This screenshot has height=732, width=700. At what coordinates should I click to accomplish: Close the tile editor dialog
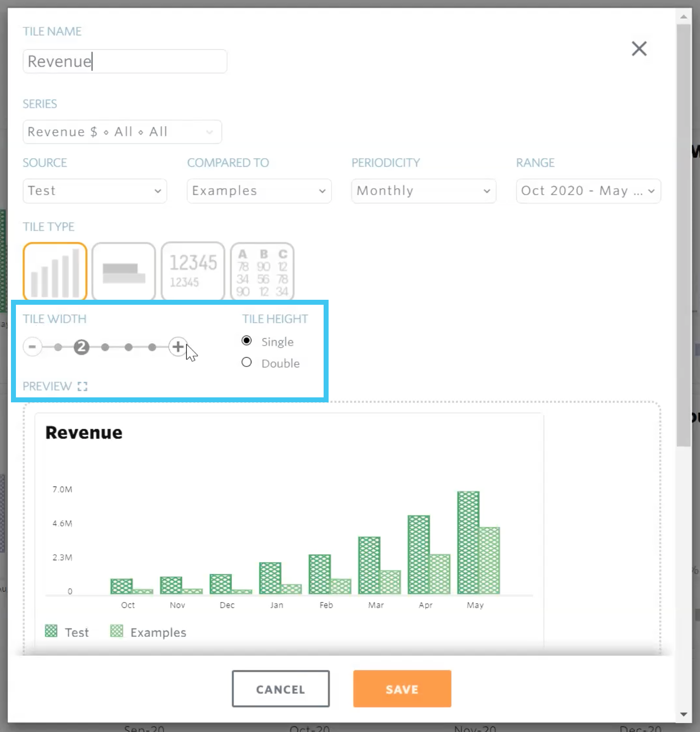639,49
